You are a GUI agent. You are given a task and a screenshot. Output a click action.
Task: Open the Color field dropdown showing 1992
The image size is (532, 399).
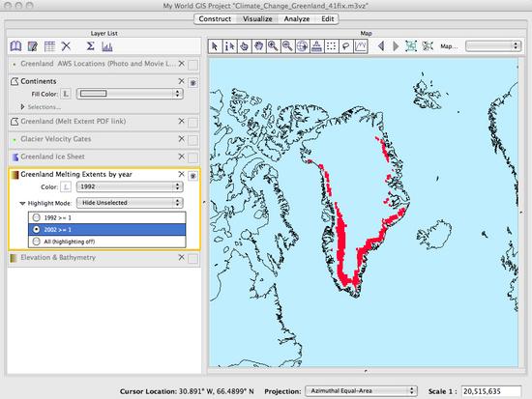(130, 186)
